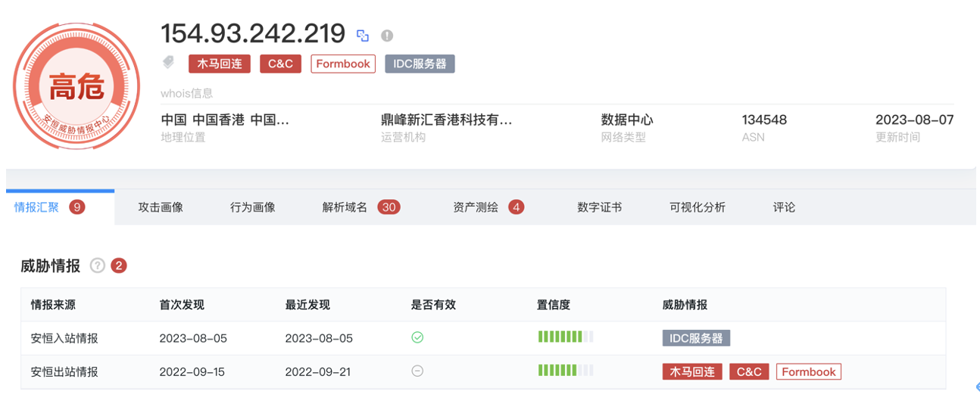Click the copy icon beside the IP address
The height and width of the screenshot is (401, 980).
pos(363,36)
